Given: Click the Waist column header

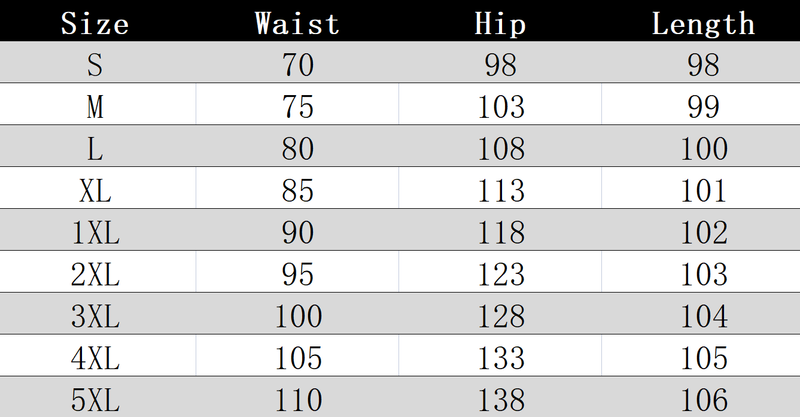Looking at the screenshot, I should tap(298, 22).
